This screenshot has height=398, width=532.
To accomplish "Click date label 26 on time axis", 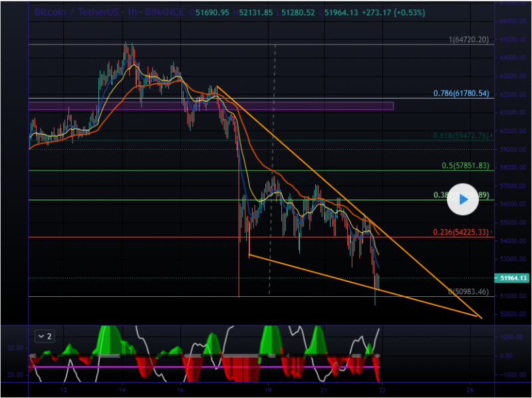I will pyautogui.click(x=469, y=389).
